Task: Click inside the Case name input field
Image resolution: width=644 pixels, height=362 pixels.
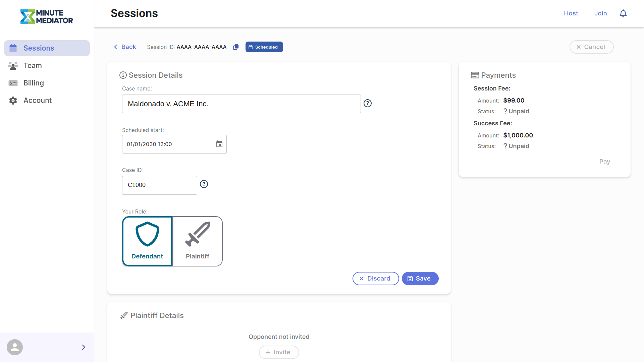Action: 241,104
